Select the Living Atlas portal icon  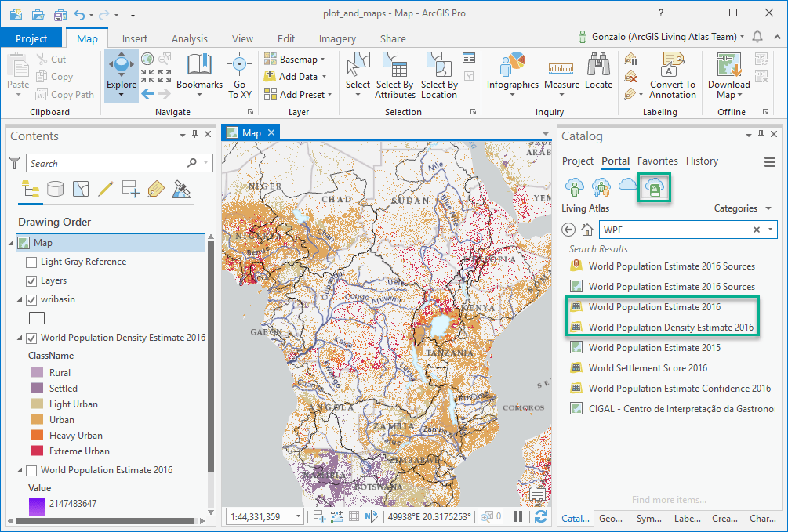coord(653,186)
